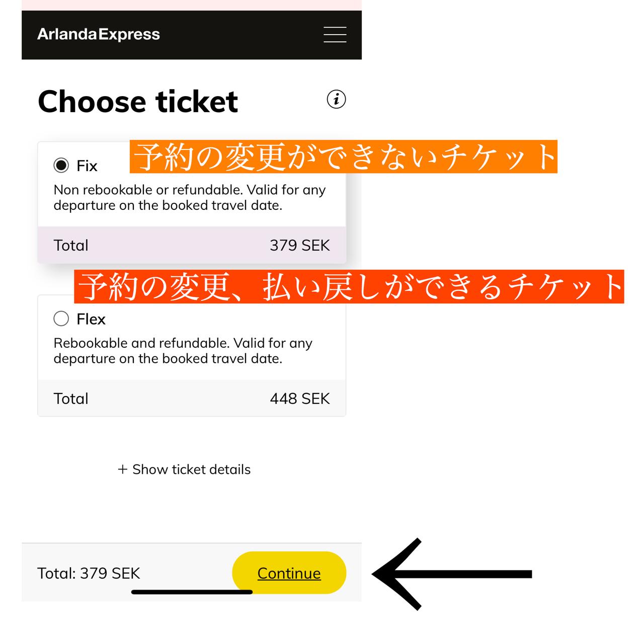Click the ArlandaExpress logo
Image resolution: width=644 pixels, height=644 pixels.
[99, 34]
